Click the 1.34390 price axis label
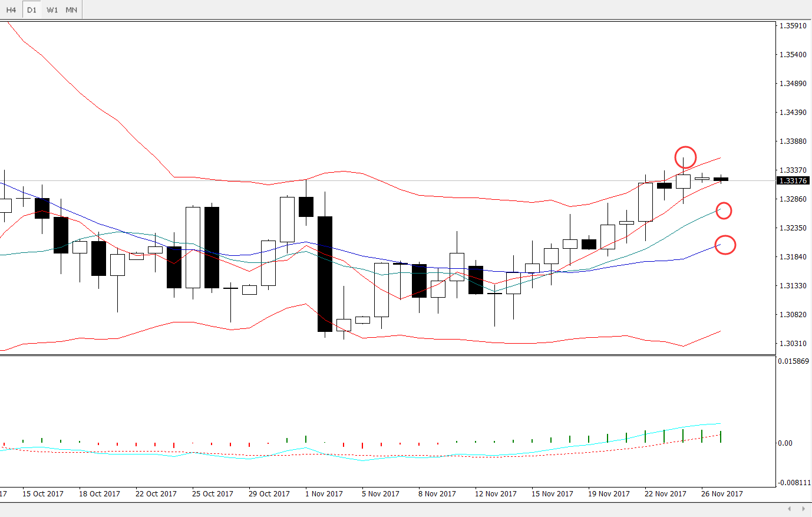This screenshot has height=517, width=812. pos(793,113)
